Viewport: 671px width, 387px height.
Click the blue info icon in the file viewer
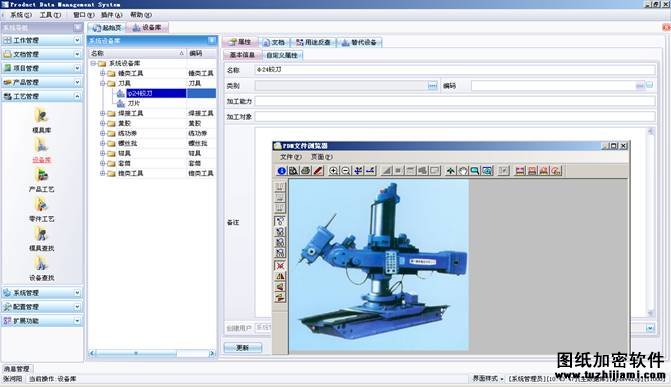coord(281,171)
